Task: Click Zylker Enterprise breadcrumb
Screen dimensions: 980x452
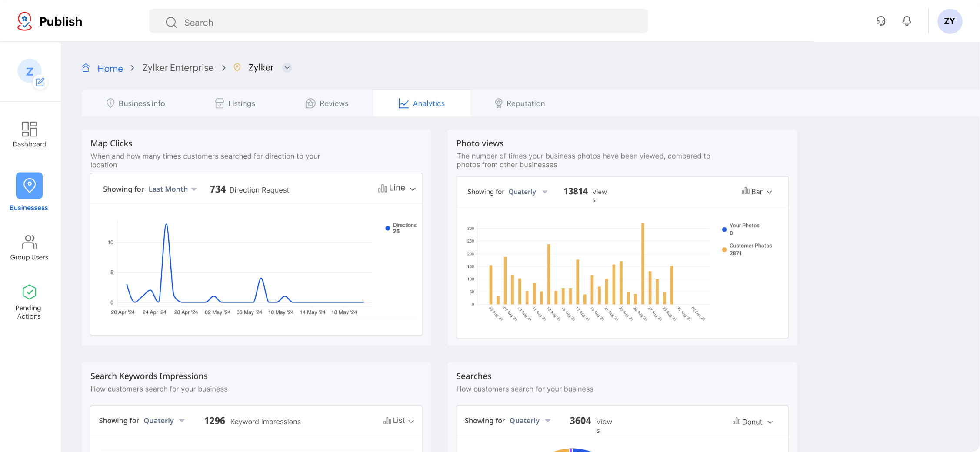Action: 178,68
